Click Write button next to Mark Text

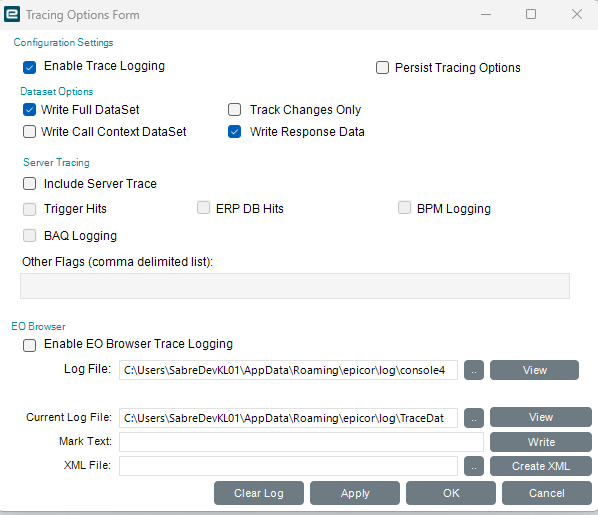click(541, 442)
